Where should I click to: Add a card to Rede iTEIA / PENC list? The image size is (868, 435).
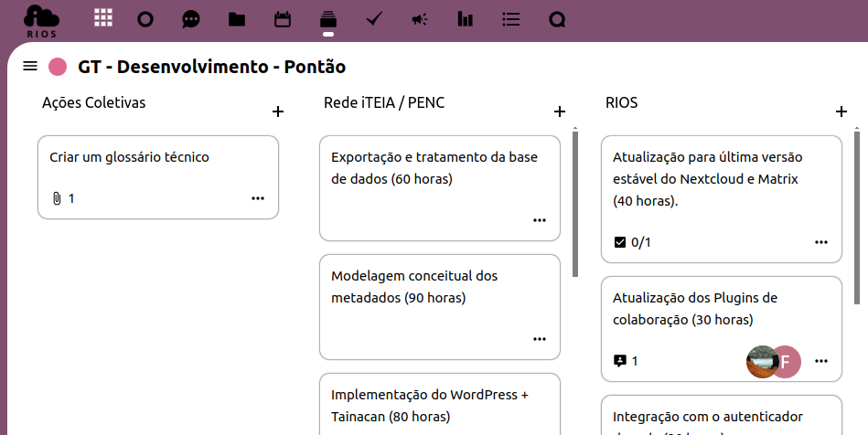pyautogui.click(x=560, y=111)
